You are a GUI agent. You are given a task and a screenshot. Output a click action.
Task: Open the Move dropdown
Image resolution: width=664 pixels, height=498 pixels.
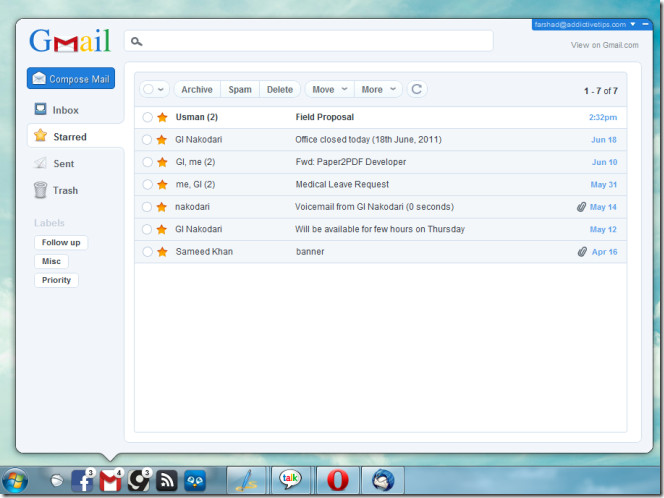329,89
